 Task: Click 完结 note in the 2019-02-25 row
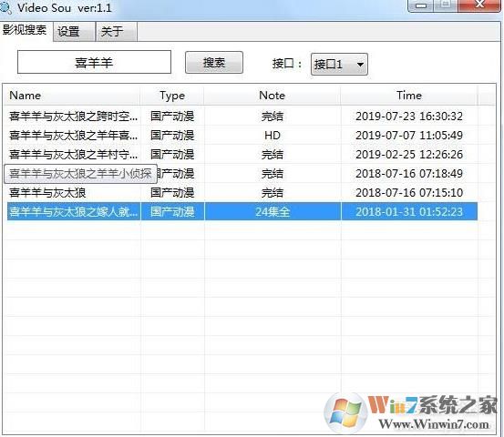coord(273,155)
